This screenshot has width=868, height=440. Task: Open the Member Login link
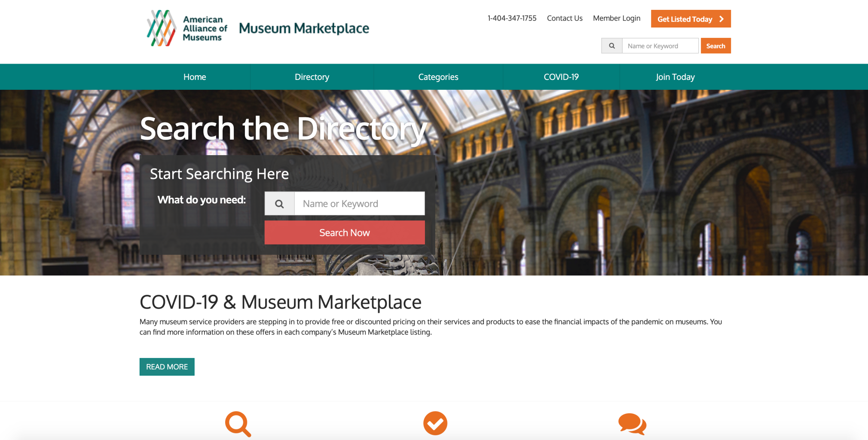pyautogui.click(x=617, y=18)
